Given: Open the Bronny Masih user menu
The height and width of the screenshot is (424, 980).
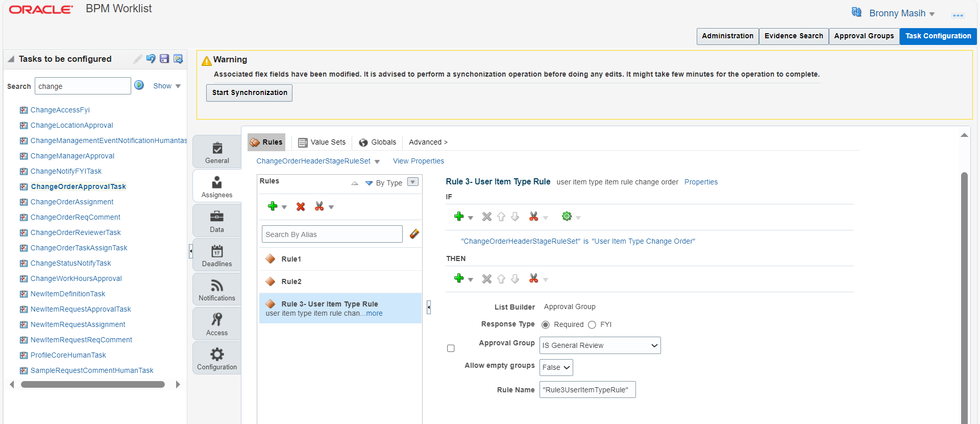Looking at the screenshot, I should [x=902, y=13].
